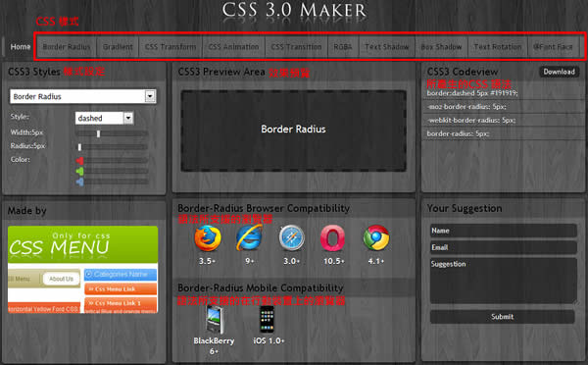This screenshot has width=588, height=365.
Task: Click the Name input field
Action: pyautogui.click(x=504, y=231)
